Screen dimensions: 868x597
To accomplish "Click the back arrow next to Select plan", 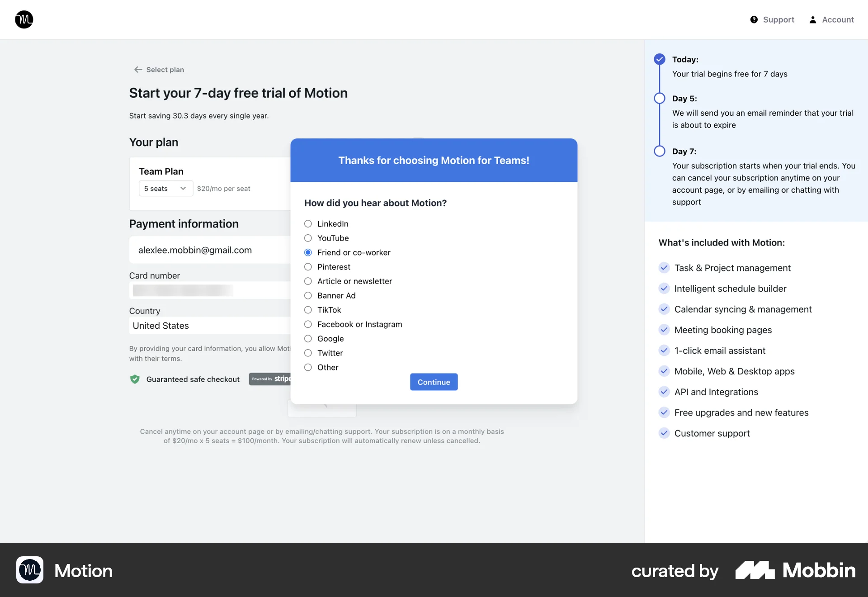I will tap(138, 69).
